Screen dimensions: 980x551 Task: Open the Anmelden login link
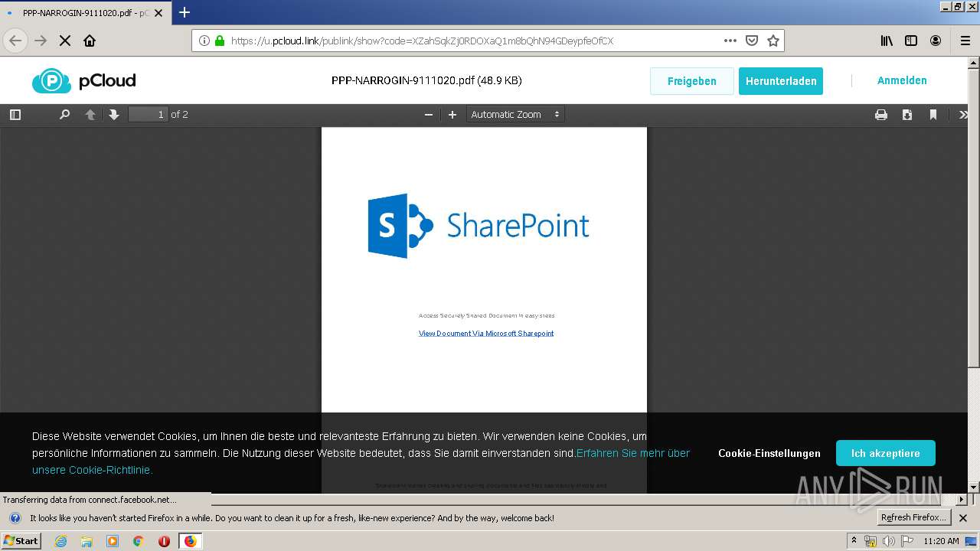902,80
